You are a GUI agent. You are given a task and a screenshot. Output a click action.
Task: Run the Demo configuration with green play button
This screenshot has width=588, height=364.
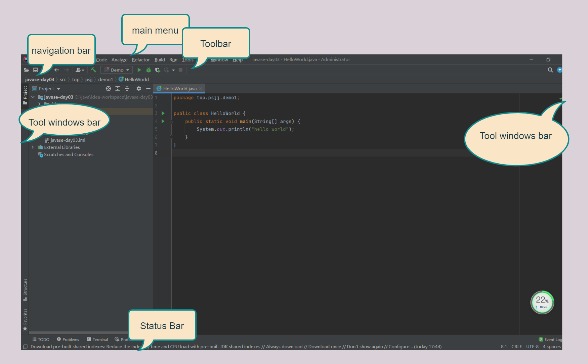pyautogui.click(x=139, y=70)
